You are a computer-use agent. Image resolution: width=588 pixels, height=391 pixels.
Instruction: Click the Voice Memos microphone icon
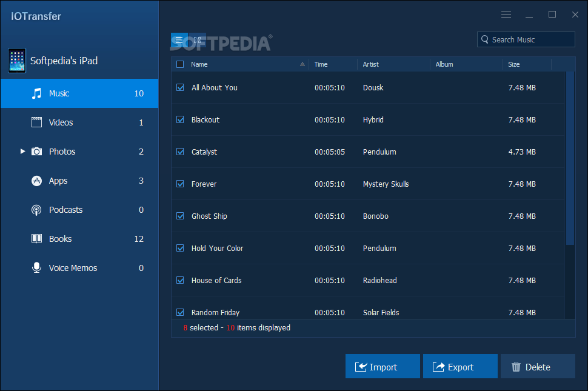(36, 268)
